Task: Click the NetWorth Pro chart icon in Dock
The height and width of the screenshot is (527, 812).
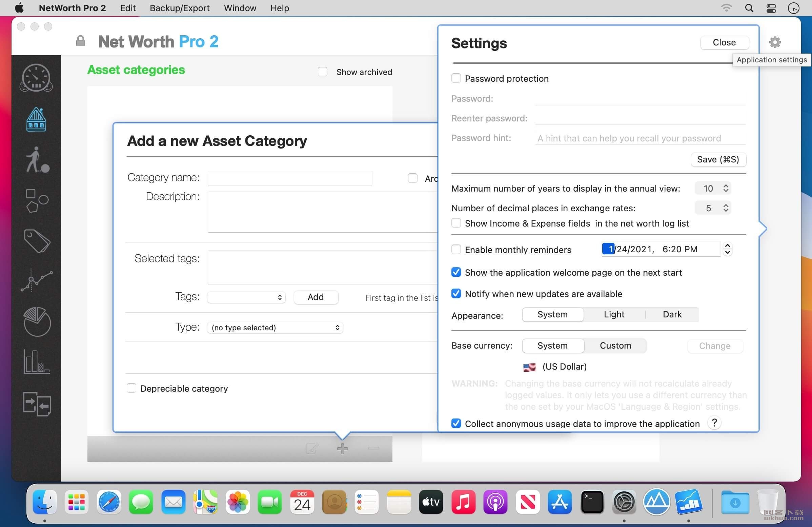Action: [x=689, y=502]
